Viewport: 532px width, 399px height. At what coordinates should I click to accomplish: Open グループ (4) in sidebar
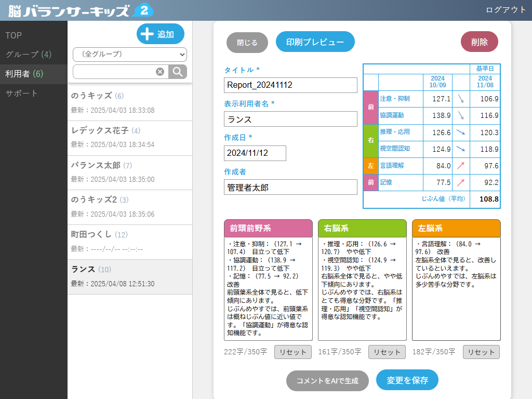click(x=29, y=55)
